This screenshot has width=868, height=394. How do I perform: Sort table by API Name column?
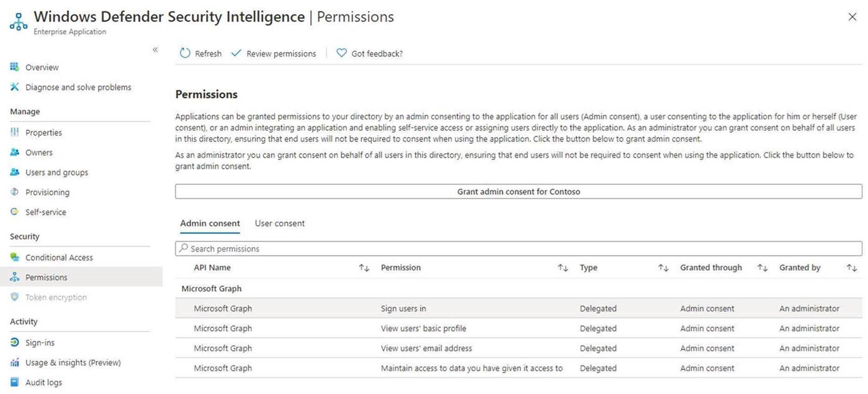point(364,268)
